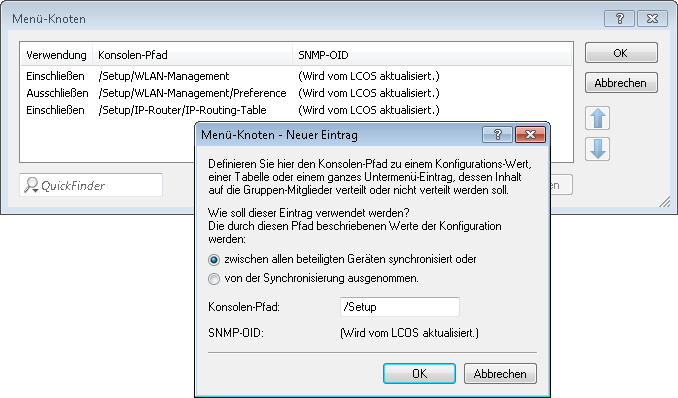Click the QuickFinder magnifier icon
This screenshot has height=398, width=678.
pos(31,185)
